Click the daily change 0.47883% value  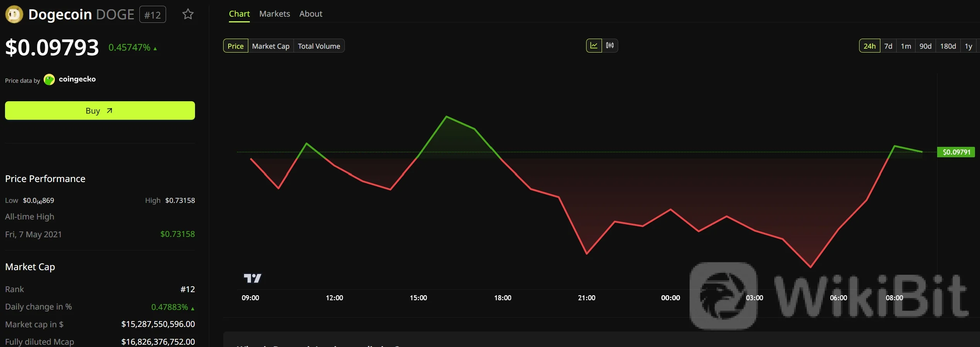170,307
